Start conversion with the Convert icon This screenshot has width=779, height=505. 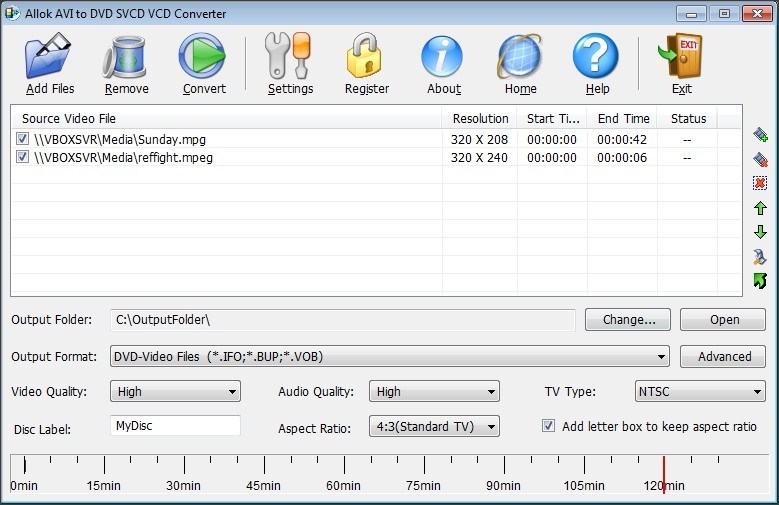pyautogui.click(x=203, y=58)
